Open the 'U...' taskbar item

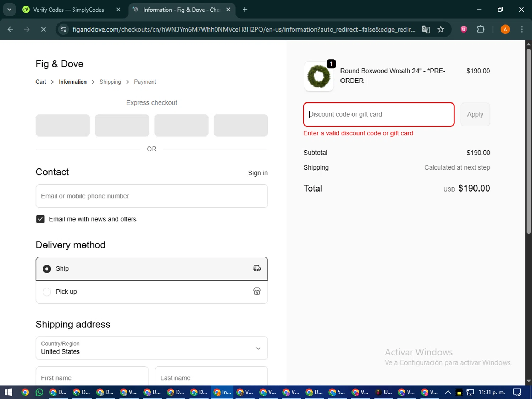(x=383, y=392)
